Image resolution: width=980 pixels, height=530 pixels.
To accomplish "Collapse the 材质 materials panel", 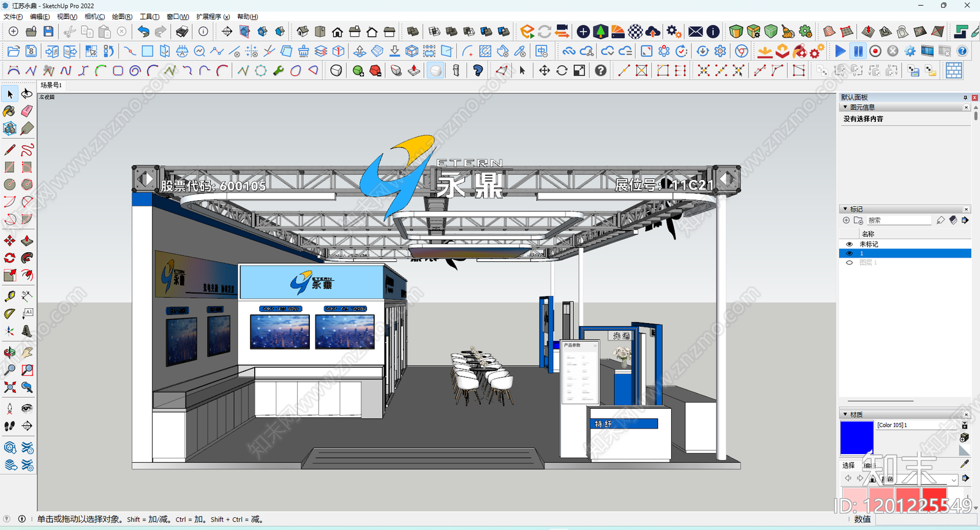I will 845,414.
